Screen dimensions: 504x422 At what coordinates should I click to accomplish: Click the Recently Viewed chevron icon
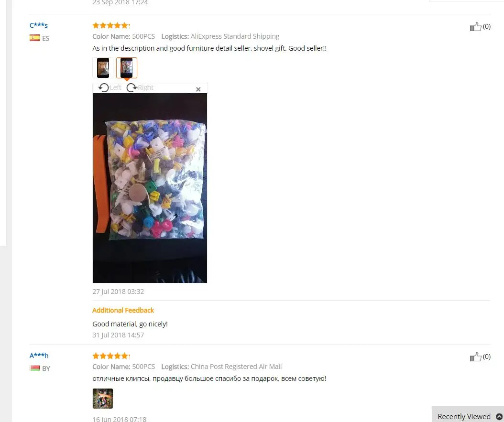[x=499, y=417]
